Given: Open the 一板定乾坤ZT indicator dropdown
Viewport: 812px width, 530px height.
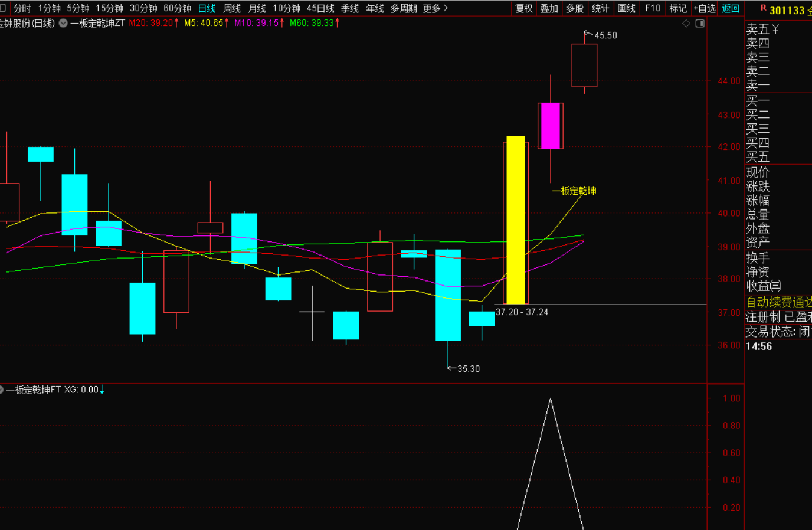Looking at the screenshot, I should (63, 23).
